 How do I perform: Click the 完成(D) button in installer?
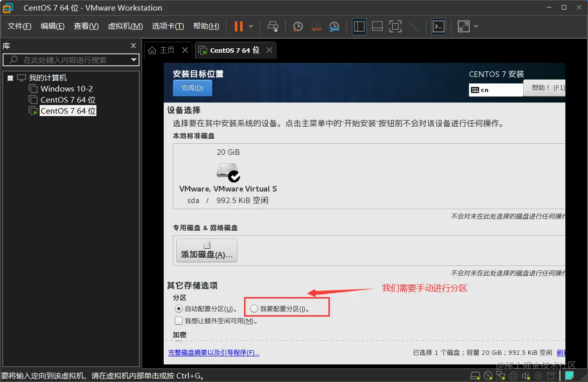click(x=192, y=88)
